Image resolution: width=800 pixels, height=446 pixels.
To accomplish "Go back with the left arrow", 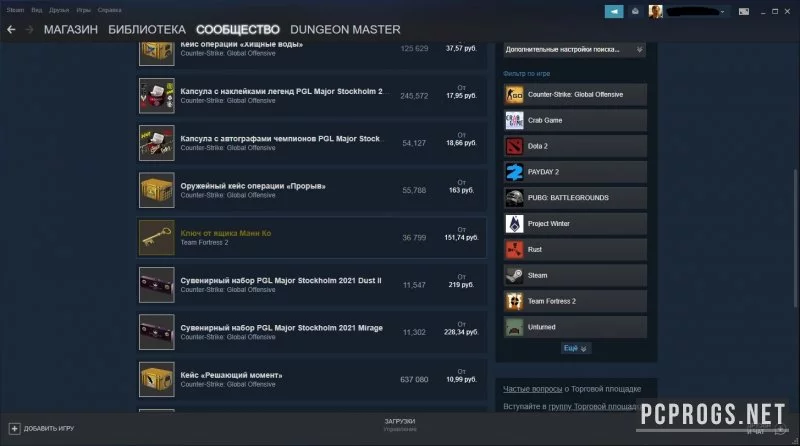I will 11,30.
